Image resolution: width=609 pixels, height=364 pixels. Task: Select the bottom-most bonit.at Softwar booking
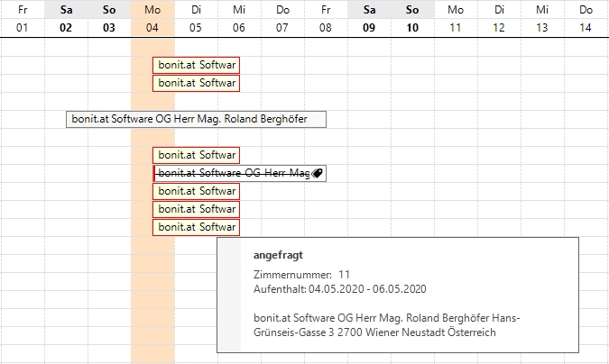click(196, 227)
